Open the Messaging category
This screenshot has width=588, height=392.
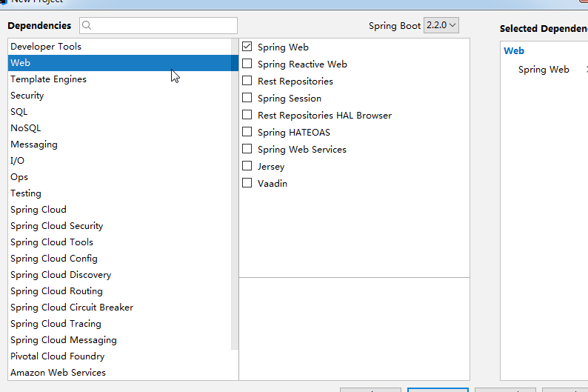tap(120, 144)
